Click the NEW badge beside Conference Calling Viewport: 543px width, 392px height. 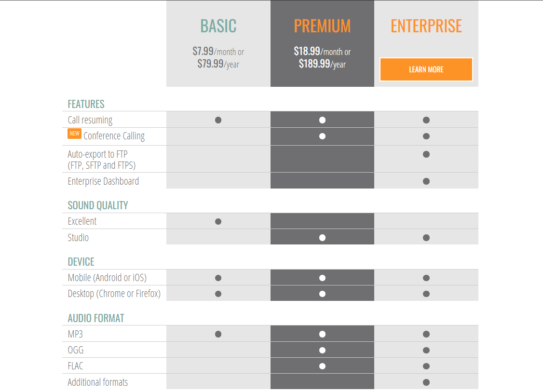pos(74,134)
